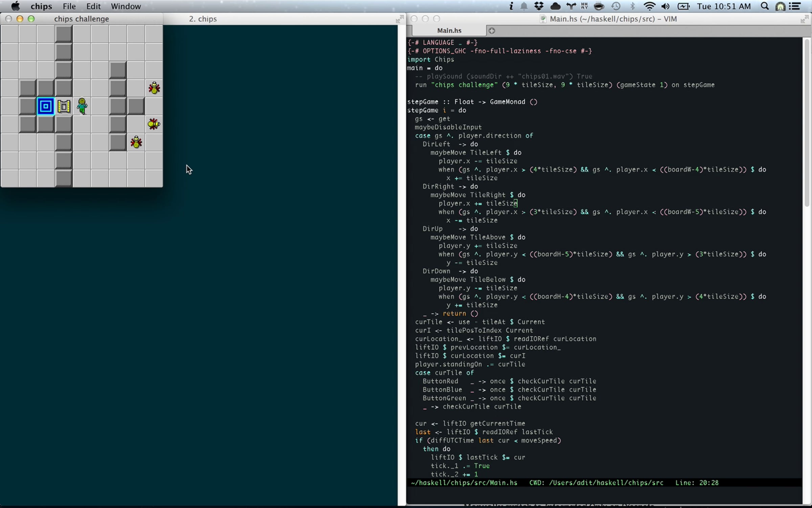Viewport: 812px width, 508px height.
Task: Click the 'tick._2 += 1' line
Action: point(454,474)
